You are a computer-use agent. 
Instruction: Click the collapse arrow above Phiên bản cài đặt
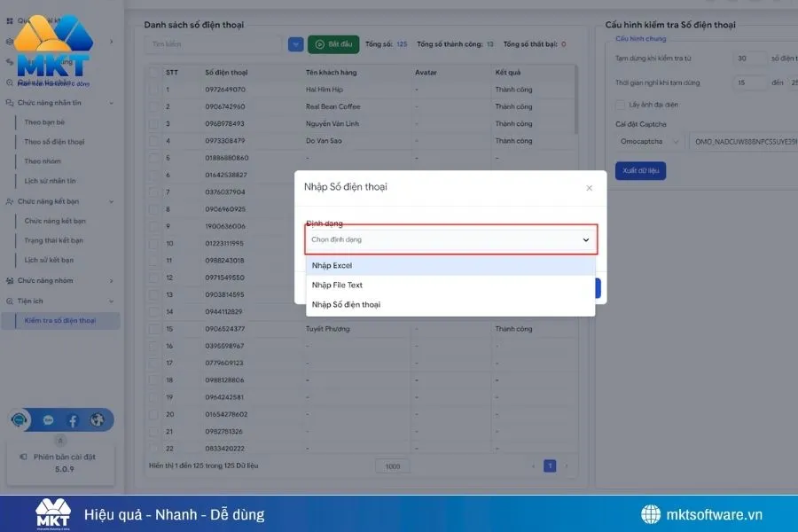tap(60, 440)
